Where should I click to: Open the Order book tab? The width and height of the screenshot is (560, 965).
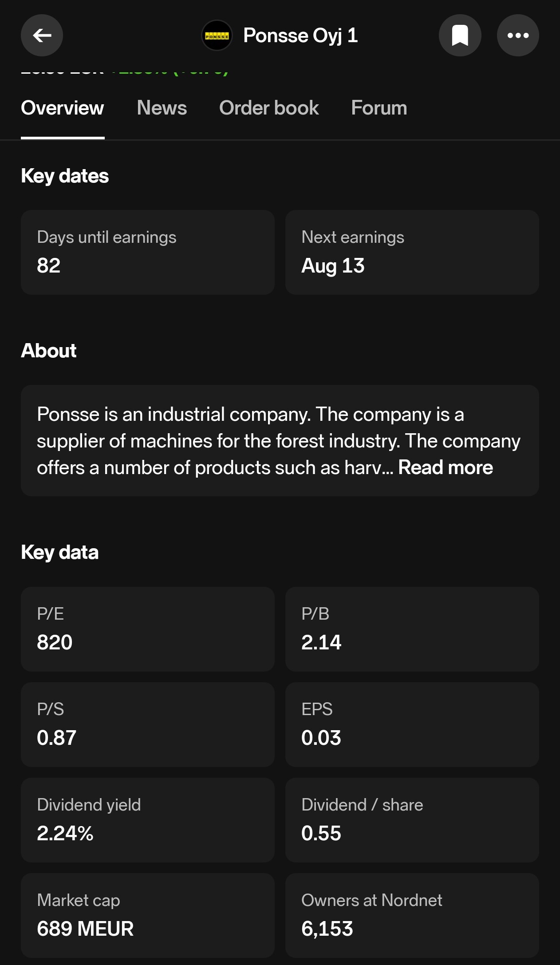[269, 108]
